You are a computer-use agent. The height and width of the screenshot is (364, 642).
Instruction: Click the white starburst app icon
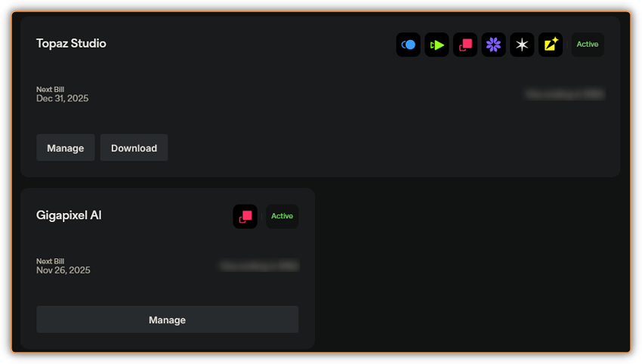click(x=522, y=45)
